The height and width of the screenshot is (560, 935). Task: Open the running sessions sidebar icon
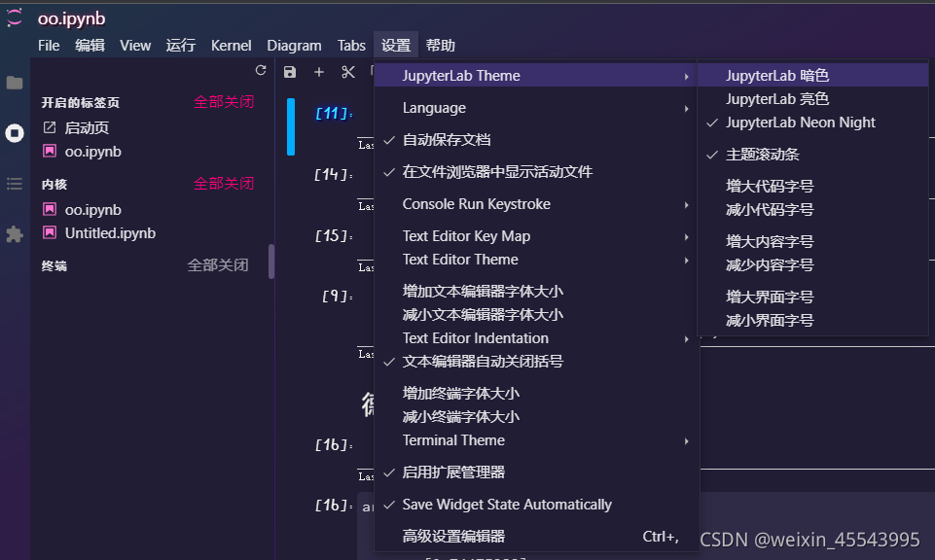[x=15, y=133]
